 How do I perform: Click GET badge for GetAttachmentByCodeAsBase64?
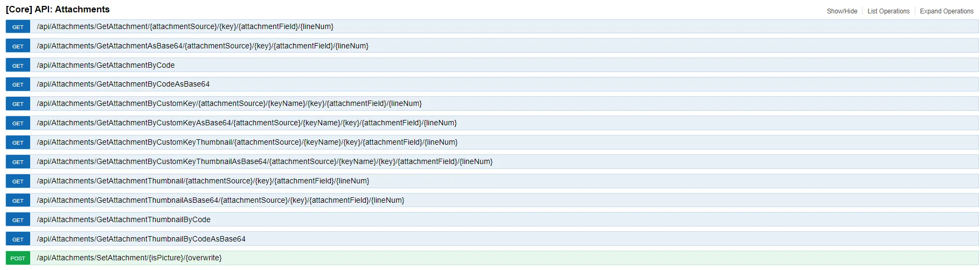coord(18,84)
